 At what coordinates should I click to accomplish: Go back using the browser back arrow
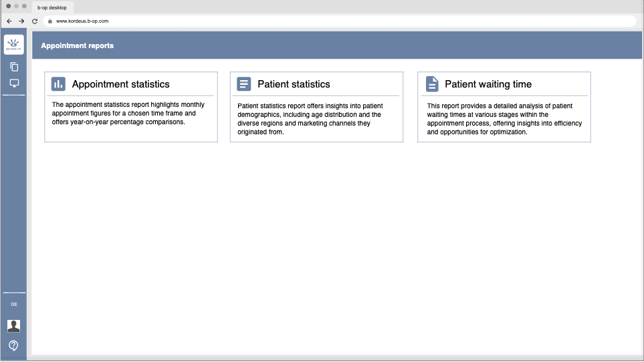[9, 21]
